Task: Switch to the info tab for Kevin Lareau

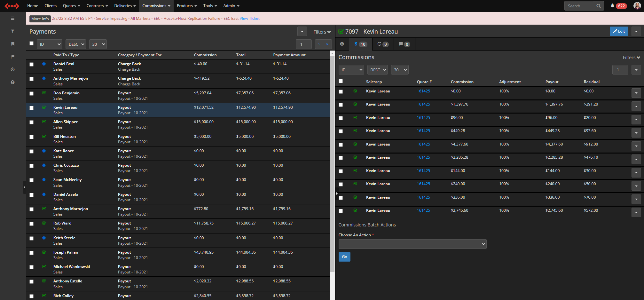Action: [x=342, y=44]
